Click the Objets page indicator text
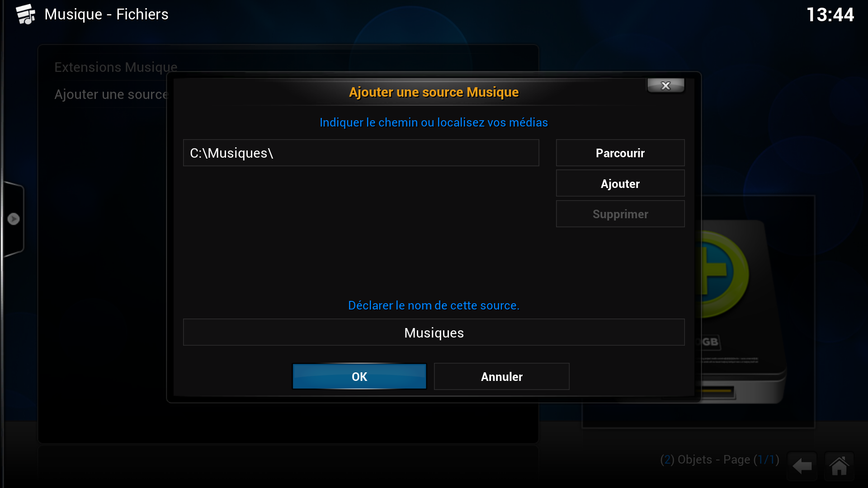This screenshot has height=488, width=868. (x=720, y=460)
